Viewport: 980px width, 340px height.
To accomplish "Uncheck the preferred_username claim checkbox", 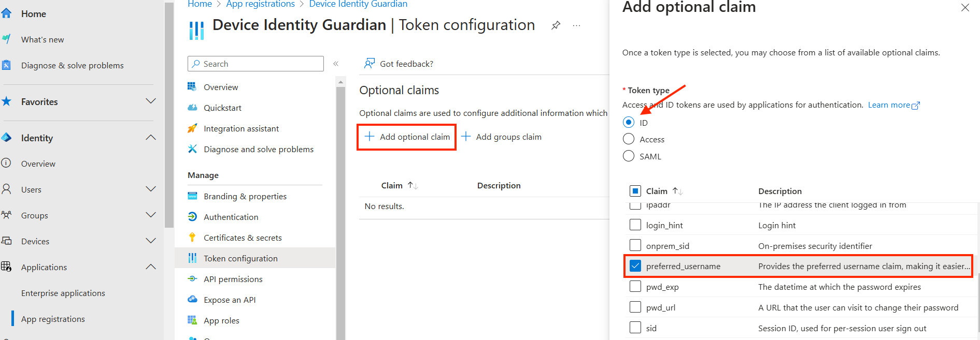I will coord(635,266).
